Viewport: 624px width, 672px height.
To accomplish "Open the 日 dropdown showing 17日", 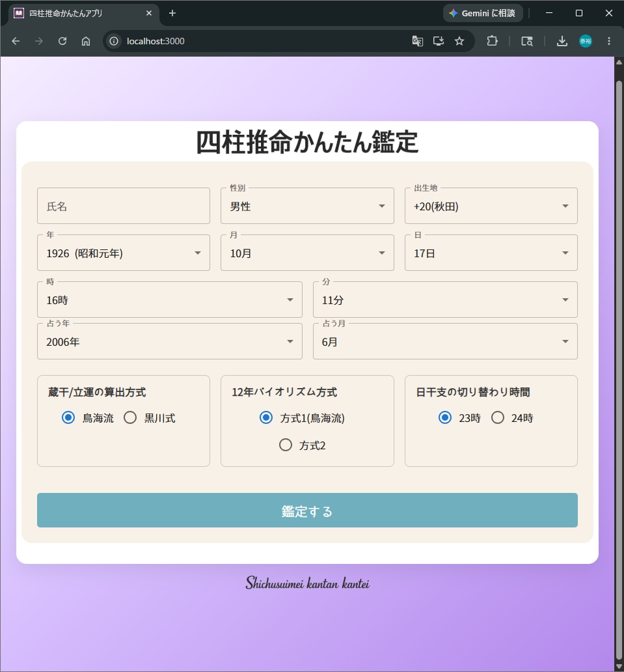I will coord(491,253).
